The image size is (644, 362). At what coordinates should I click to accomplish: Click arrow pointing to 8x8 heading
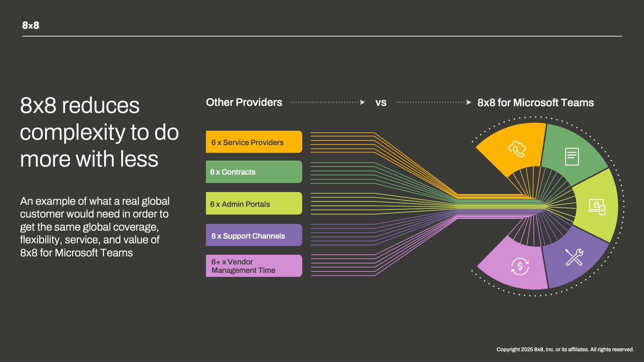[468, 102]
